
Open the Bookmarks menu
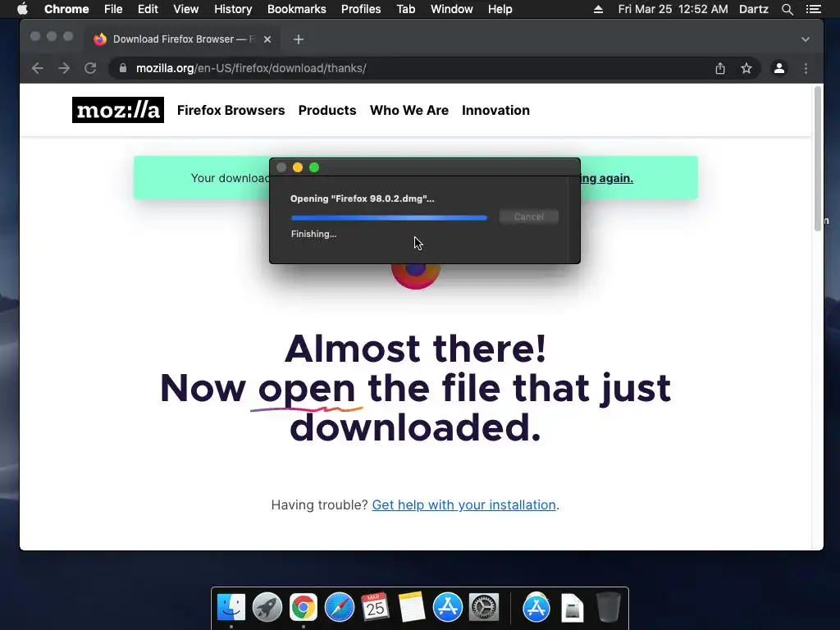point(297,9)
